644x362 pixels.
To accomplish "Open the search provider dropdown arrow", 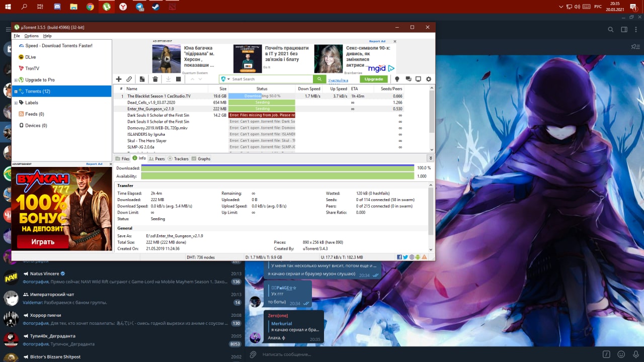I will (228, 79).
